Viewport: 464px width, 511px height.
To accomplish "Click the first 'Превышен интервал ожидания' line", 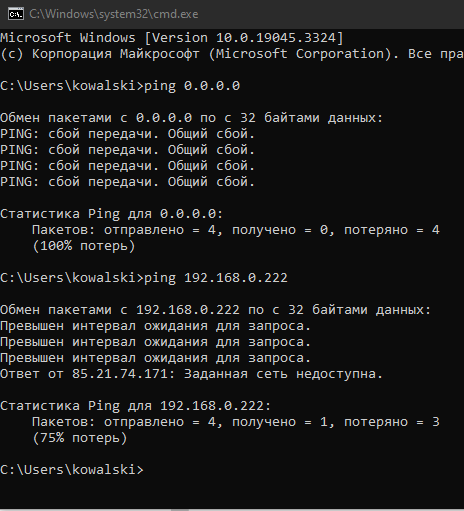I will [155, 326].
